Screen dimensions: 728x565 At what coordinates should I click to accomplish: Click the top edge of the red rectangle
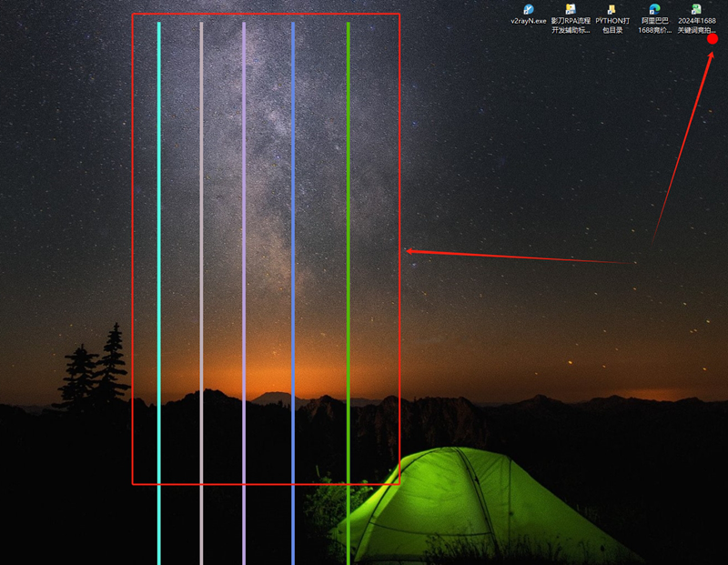click(266, 14)
